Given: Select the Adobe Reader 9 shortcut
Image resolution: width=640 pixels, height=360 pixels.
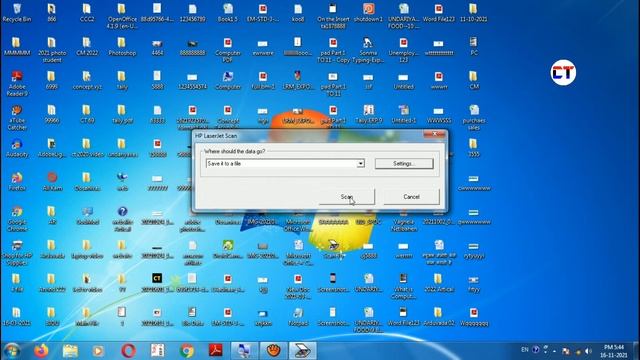Looking at the screenshot, I should coord(17,83).
